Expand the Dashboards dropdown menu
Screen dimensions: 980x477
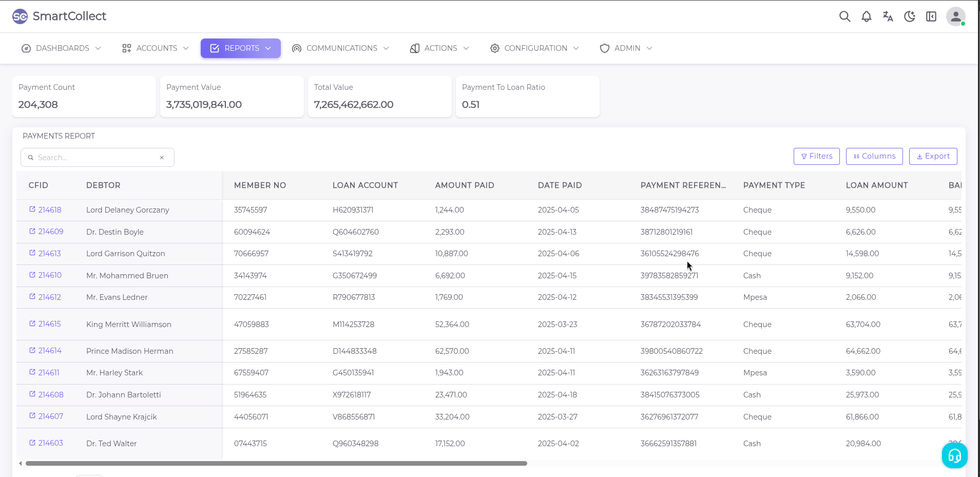point(61,48)
